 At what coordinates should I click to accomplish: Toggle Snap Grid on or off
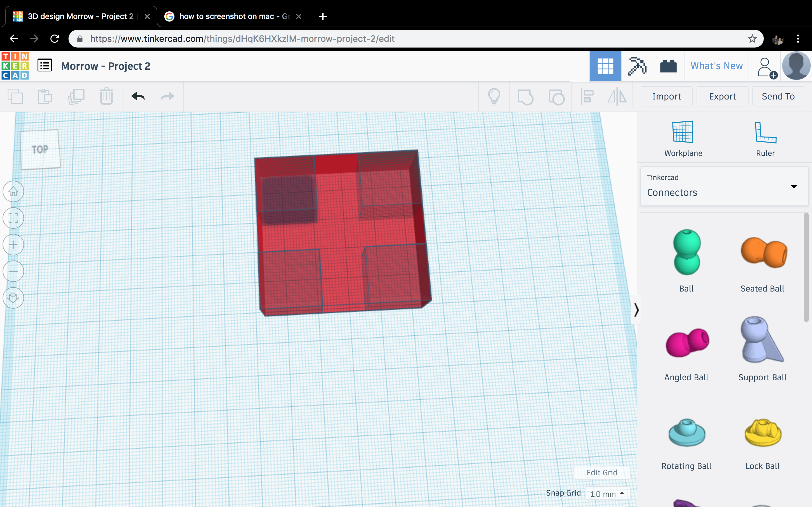pos(562,492)
